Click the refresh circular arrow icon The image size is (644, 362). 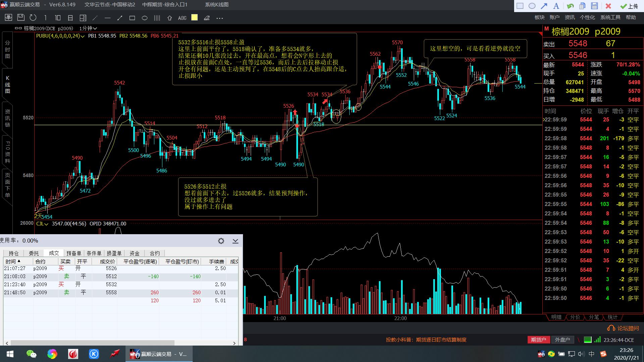pyautogui.click(x=33, y=18)
